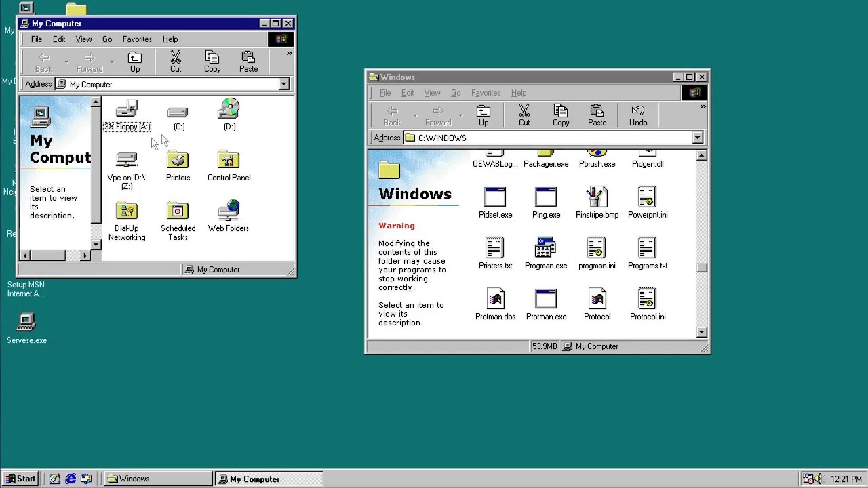This screenshot has height=488, width=868.
Task: Click Copy in the Windows folder toolbar
Action: tap(561, 115)
